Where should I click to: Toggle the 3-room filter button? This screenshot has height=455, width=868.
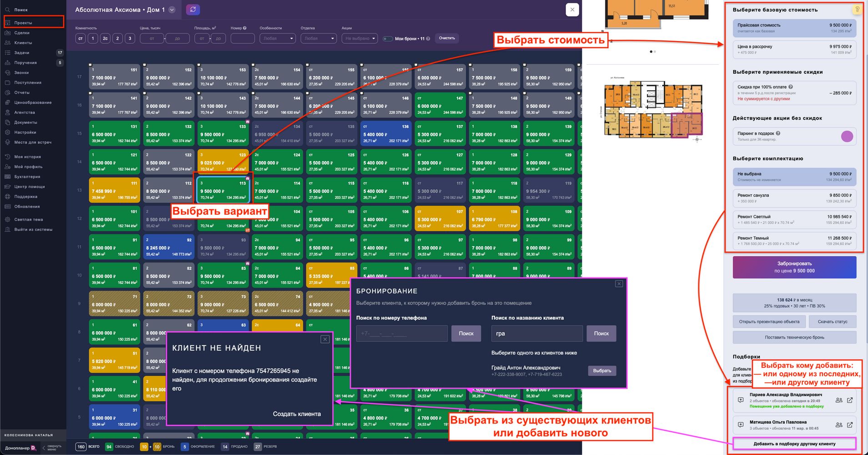(x=130, y=39)
